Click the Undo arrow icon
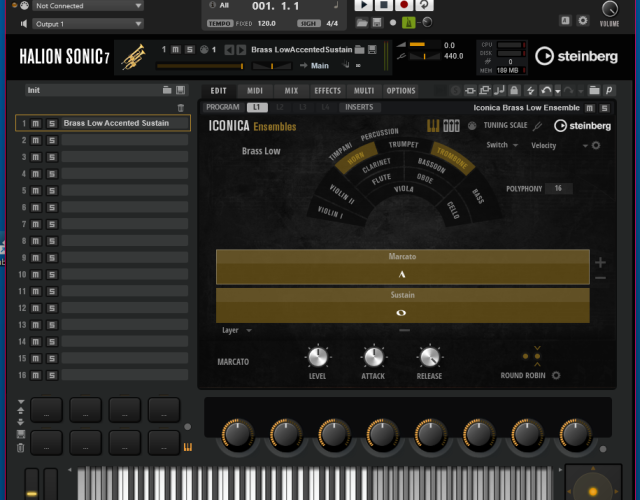 tap(546, 90)
